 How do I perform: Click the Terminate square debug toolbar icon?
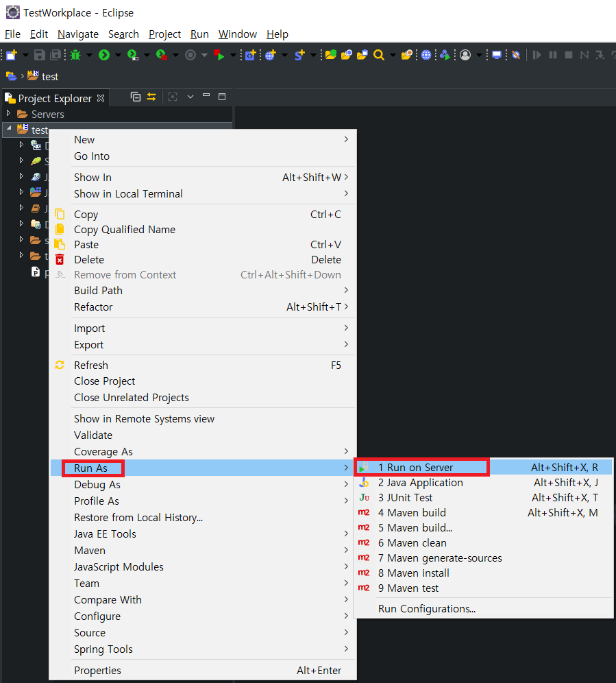click(x=569, y=55)
